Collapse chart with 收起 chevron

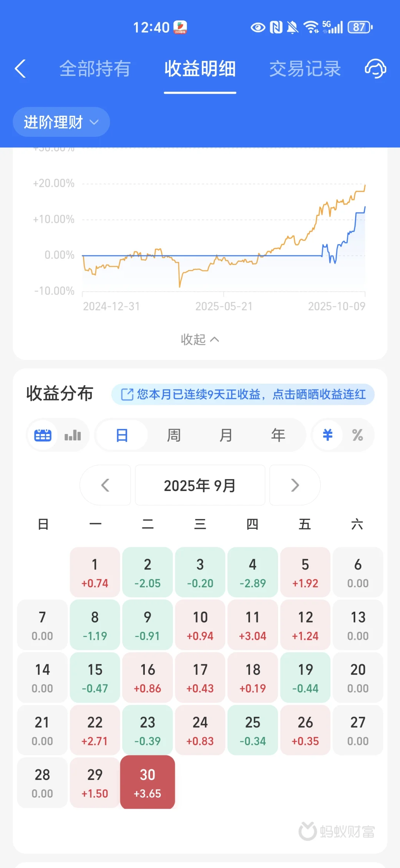tap(200, 339)
